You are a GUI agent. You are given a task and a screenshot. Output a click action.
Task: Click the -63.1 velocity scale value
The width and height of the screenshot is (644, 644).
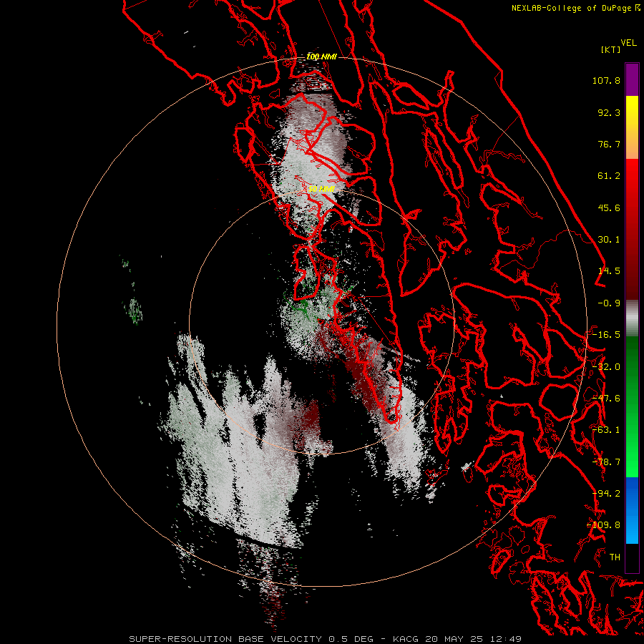pos(606,430)
